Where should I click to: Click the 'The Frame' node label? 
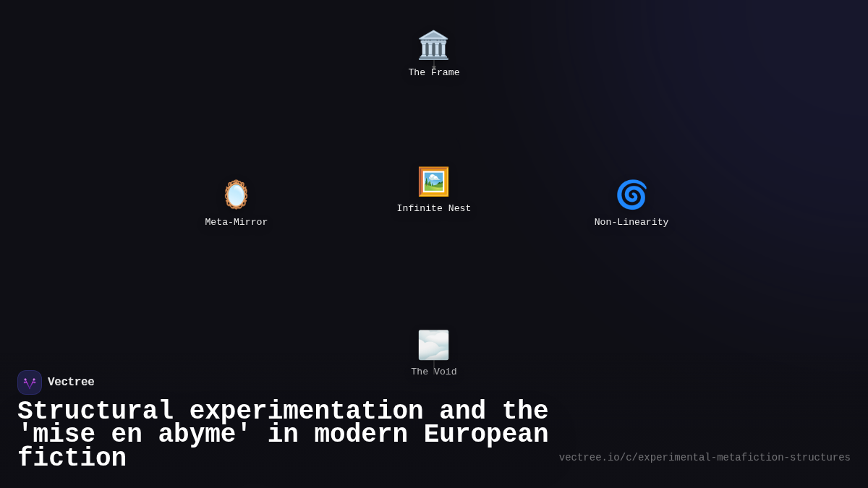pyautogui.click(x=434, y=72)
